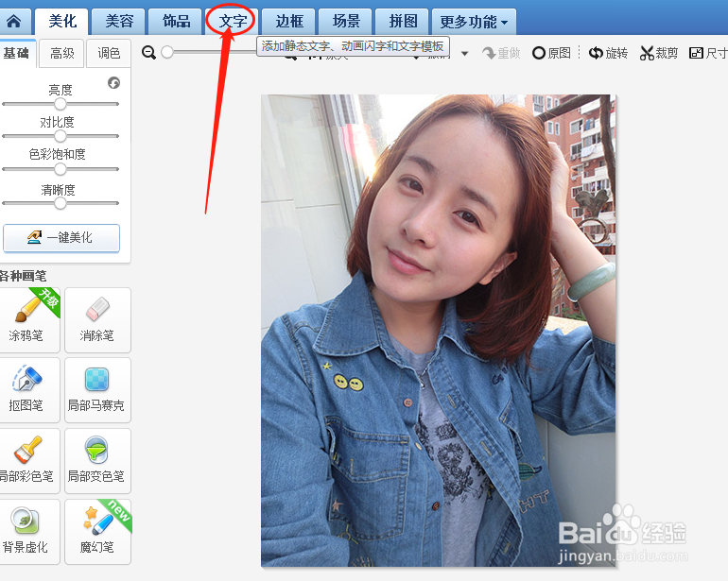
Task: Open the 尺寸 resize tool
Action: (708, 53)
